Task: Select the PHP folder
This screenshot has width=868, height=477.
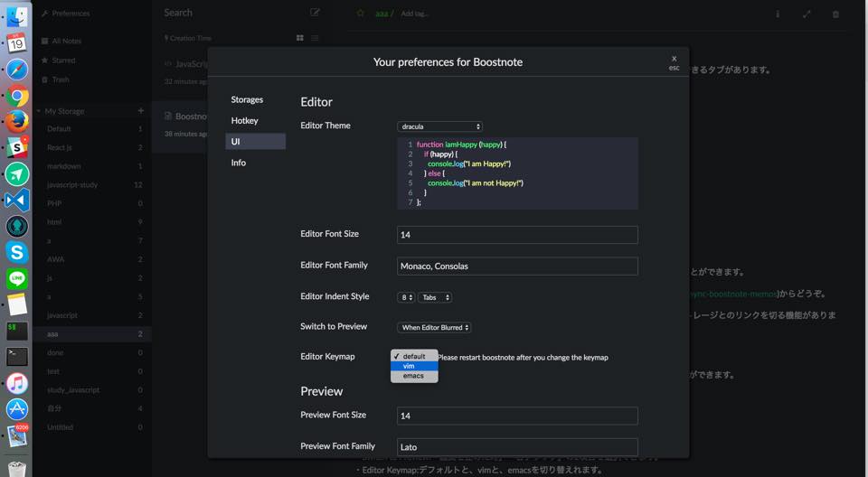Action: 91,203
